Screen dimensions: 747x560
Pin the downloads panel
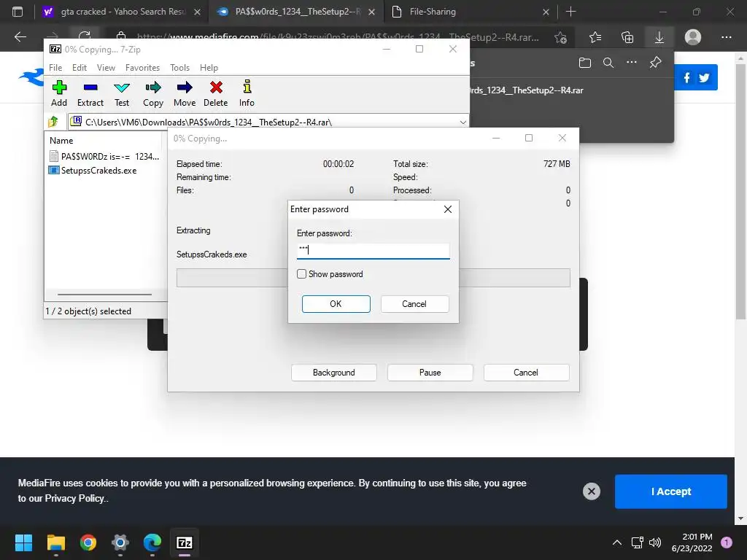point(656,63)
